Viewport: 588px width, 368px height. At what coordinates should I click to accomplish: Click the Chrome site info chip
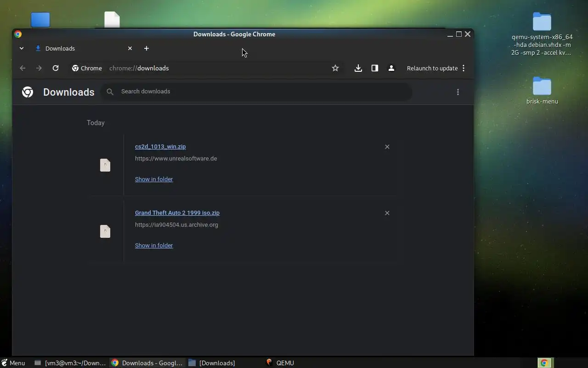click(x=87, y=68)
